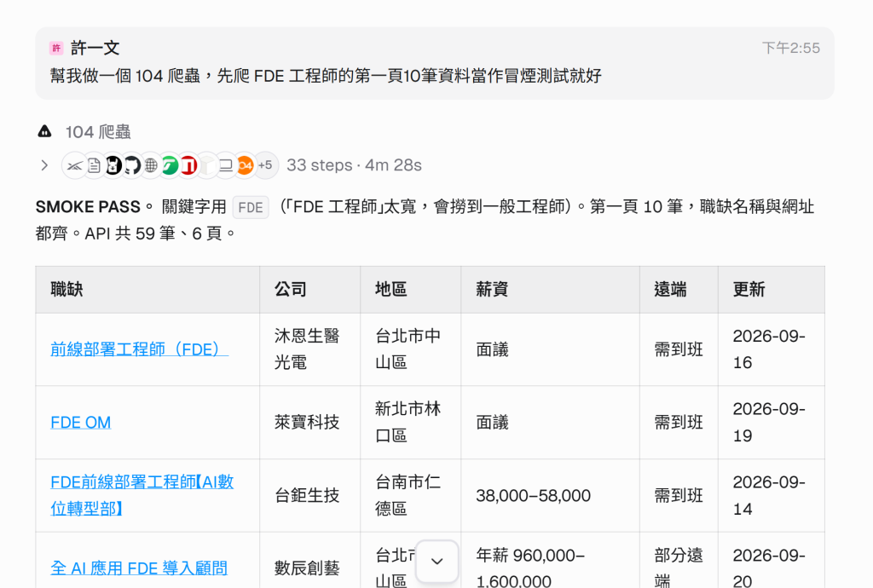Click the globe web step icon
Screen dimensions: 873x588
tap(151, 165)
